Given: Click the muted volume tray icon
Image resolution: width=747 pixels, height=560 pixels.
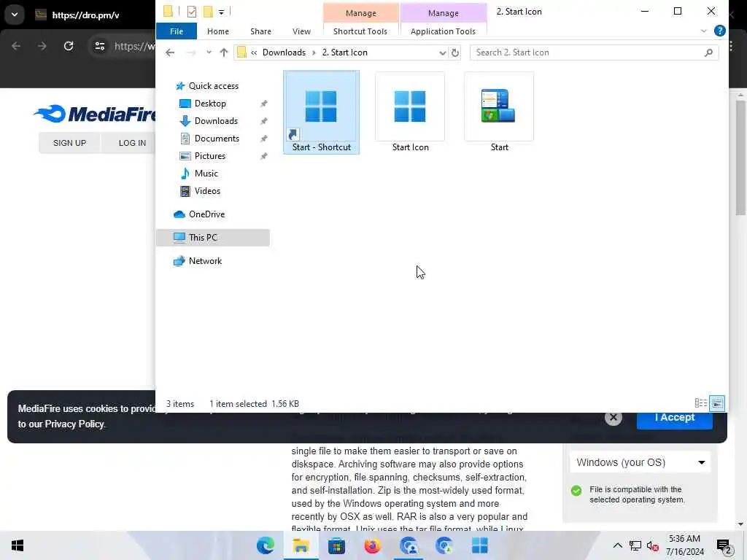Looking at the screenshot, I should tap(653, 545).
